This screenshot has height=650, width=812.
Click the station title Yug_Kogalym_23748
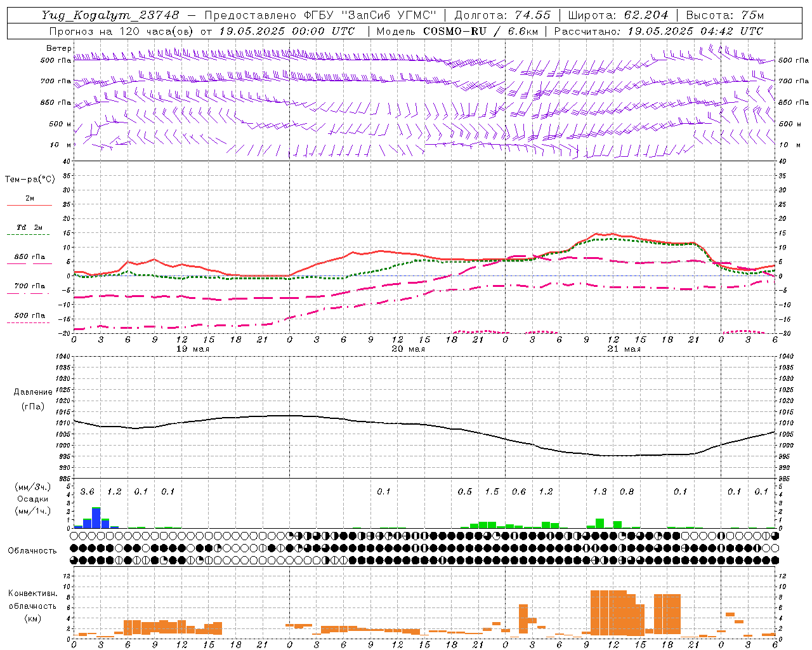pyautogui.click(x=110, y=15)
